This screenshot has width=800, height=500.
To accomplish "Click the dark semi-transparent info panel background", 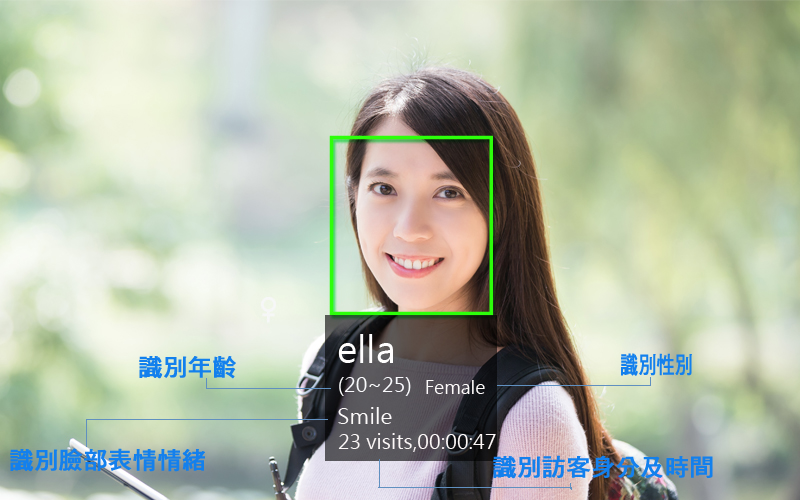I will point(411,388).
